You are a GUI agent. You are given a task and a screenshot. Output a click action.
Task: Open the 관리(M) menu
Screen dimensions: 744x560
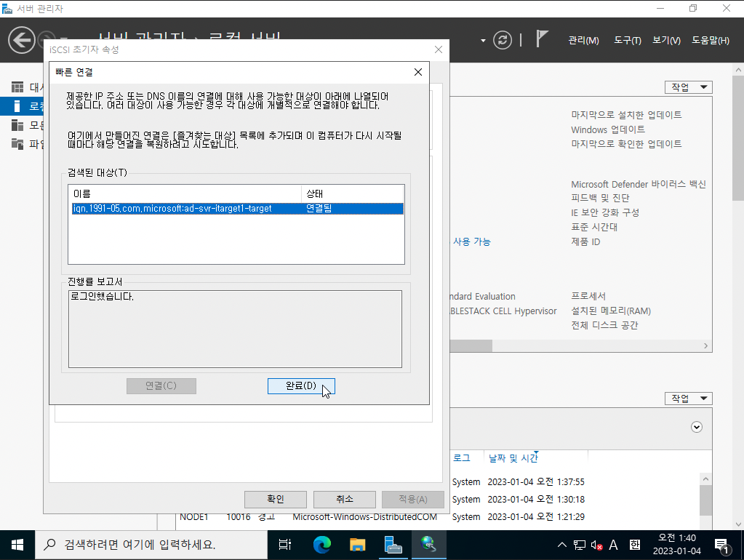tap(583, 40)
